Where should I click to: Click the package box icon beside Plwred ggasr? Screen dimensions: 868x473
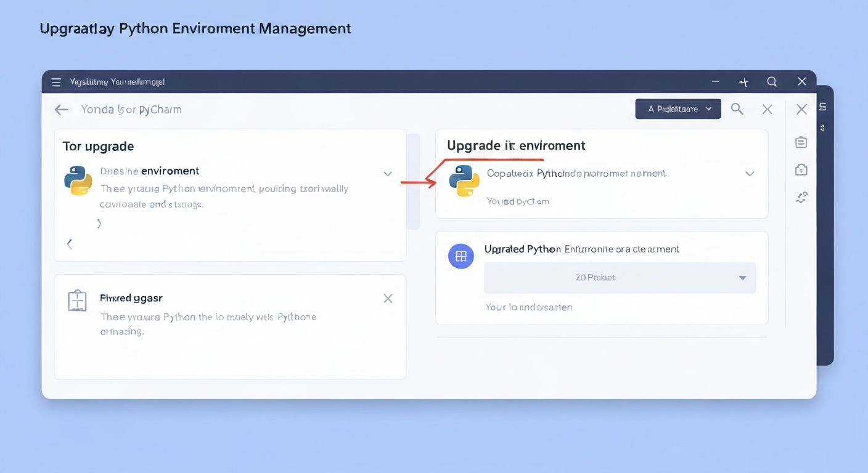[x=77, y=301]
